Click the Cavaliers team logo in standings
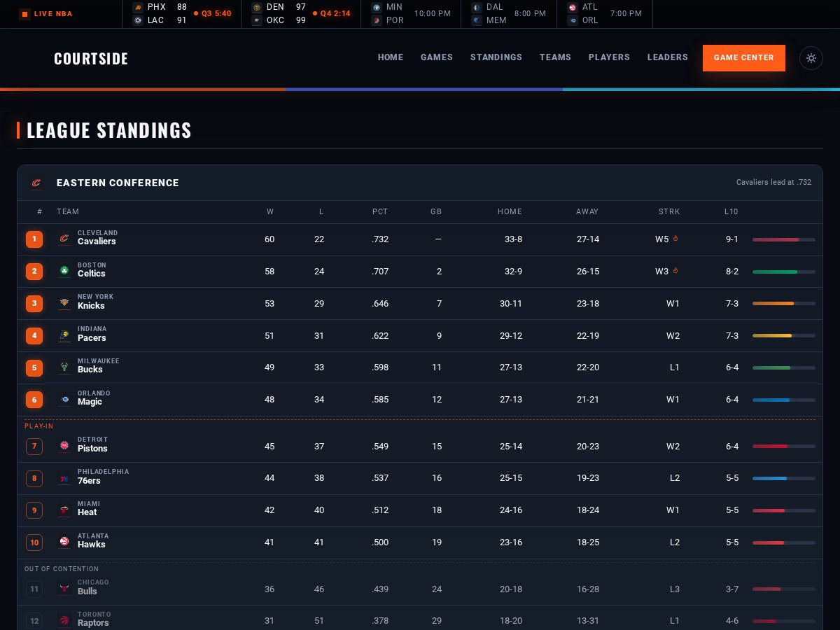The width and height of the screenshot is (840, 630). [64, 239]
